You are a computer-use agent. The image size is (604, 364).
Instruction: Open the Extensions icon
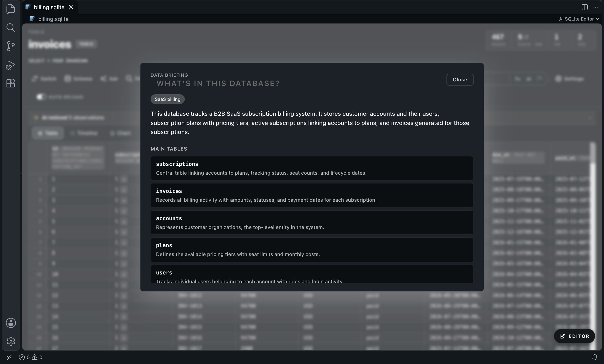click(x=10, y=83)
